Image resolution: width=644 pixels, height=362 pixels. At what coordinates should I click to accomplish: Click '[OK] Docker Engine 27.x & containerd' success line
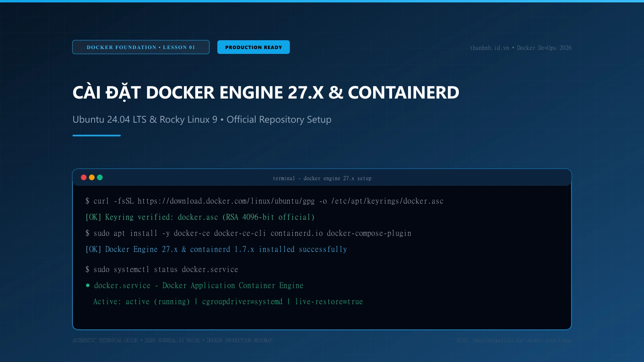216,249
